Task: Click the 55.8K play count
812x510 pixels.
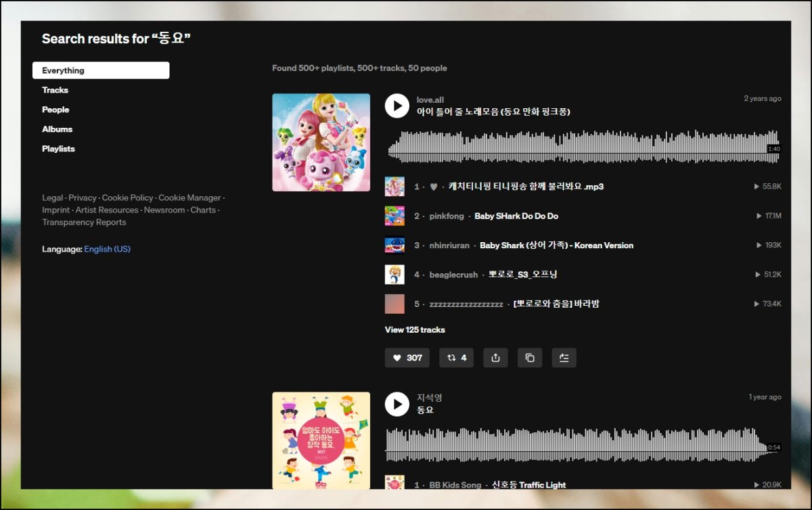Action: point(768,187)
